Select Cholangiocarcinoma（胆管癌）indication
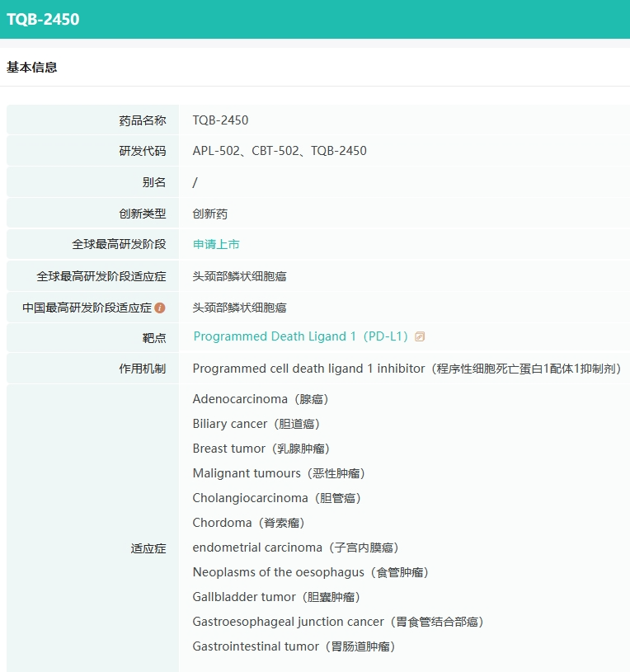This screenshot has width=630, height=672. click(277, 498)
